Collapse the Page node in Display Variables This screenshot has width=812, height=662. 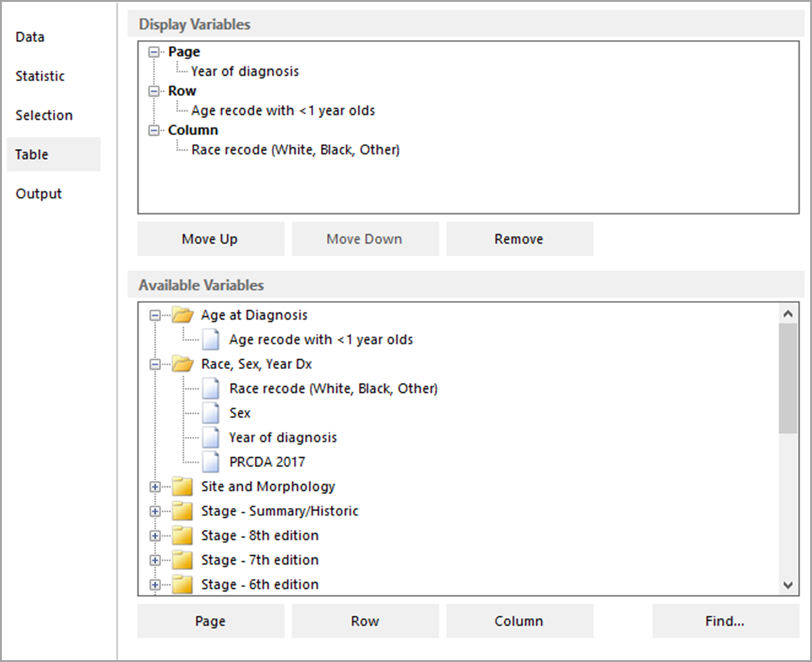(154, 51)
